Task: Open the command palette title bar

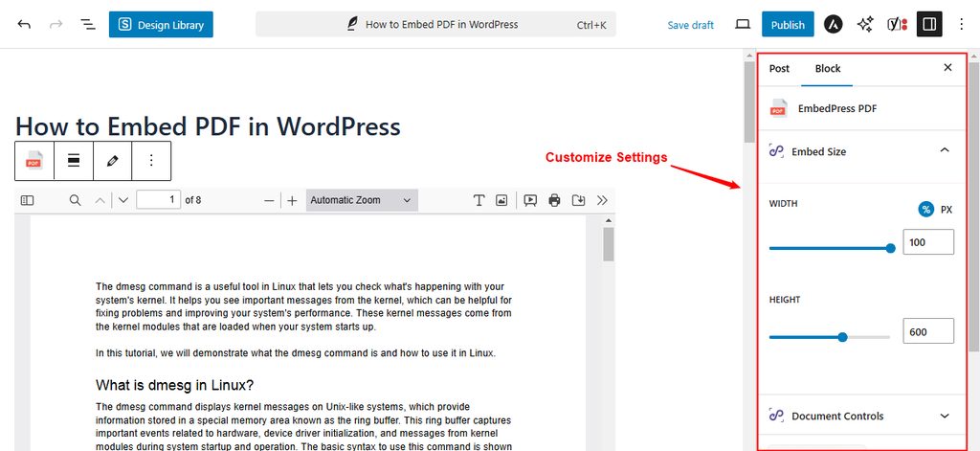Action: tap(435, 24)
